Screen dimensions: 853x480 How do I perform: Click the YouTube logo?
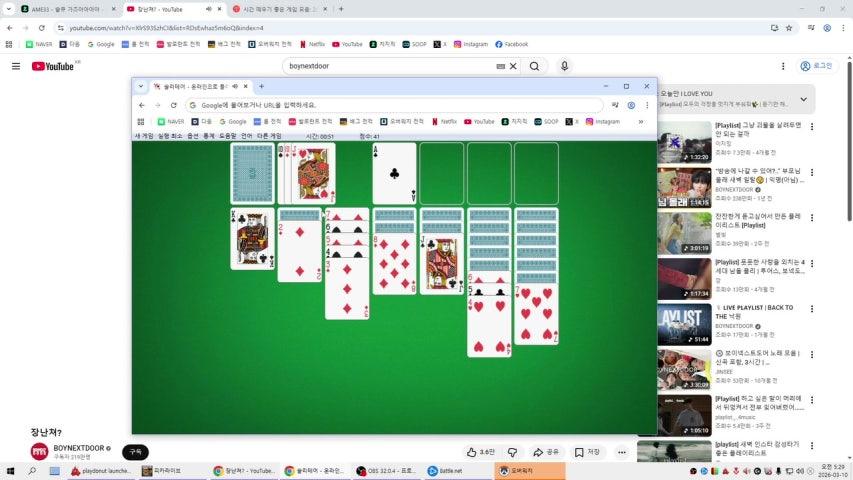point(53,66)
